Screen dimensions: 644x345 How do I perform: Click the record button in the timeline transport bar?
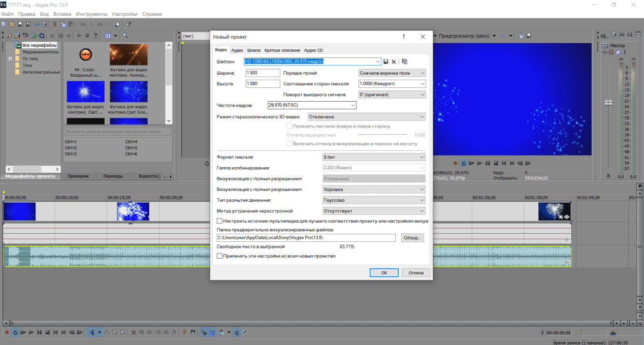click(6, 332)
